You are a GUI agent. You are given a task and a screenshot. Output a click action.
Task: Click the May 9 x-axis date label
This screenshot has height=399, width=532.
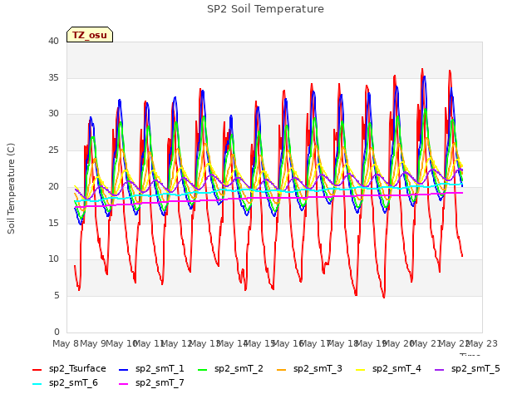93,343
